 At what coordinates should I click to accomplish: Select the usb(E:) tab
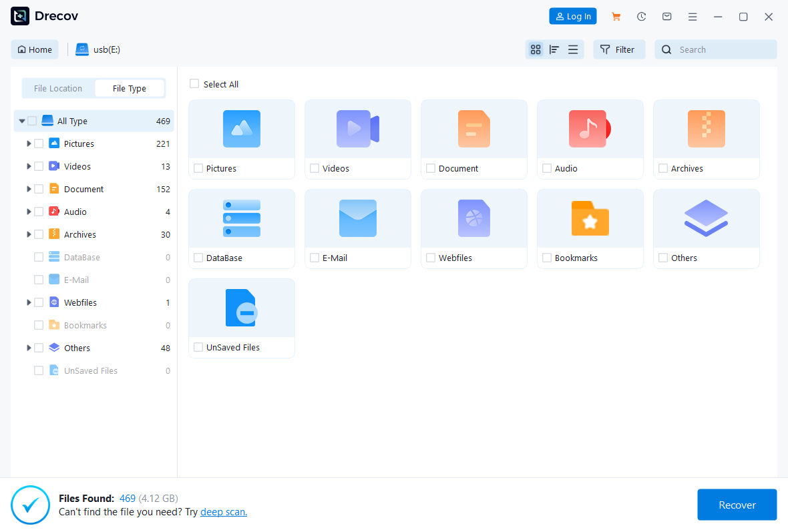click(x=97, y=49)
